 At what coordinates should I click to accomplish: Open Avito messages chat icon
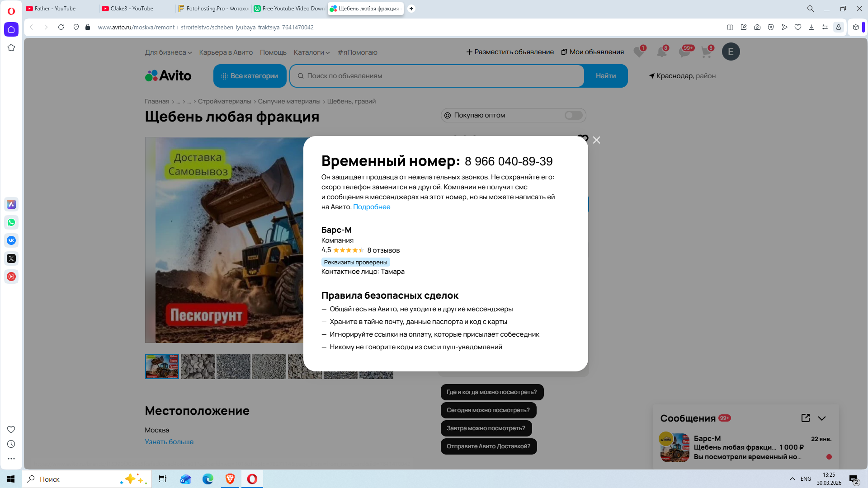(684, 52)
